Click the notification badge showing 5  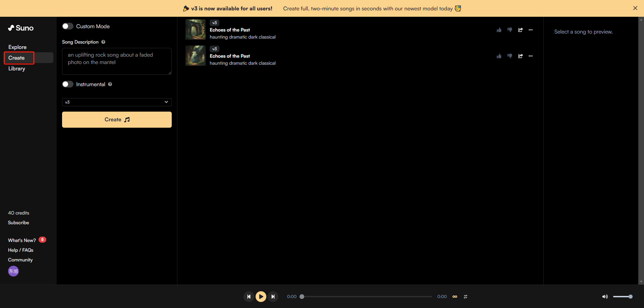(42, 240)
